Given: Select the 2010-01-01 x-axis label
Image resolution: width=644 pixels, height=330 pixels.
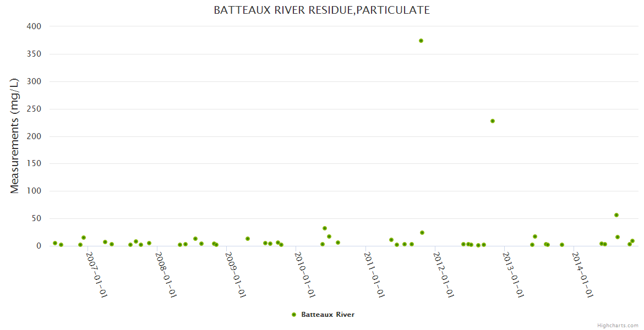Looking at the screenshot, I should 304,274.
